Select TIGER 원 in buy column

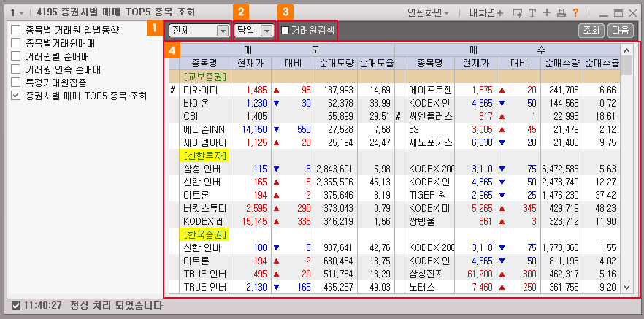[x=427, y=195]
